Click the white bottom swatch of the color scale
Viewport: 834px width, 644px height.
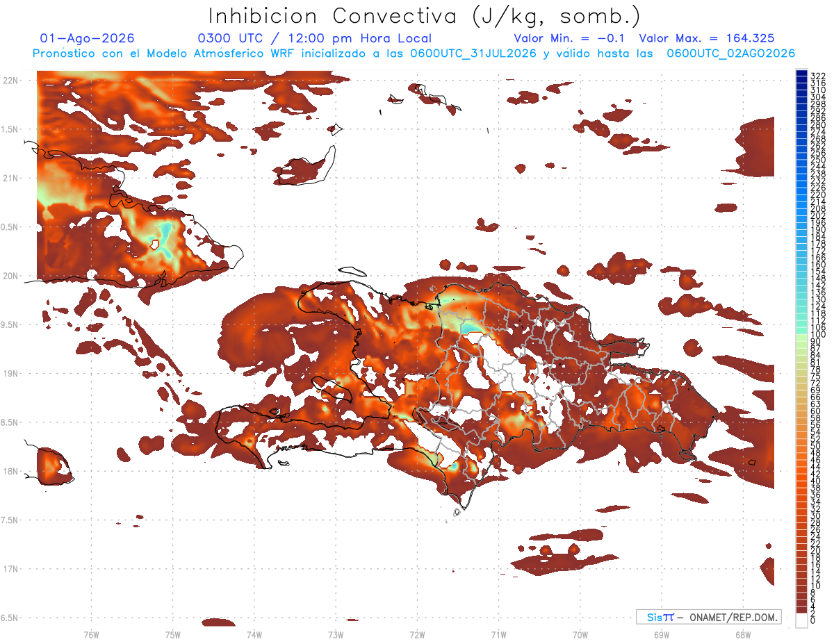(x=801, y=620)
